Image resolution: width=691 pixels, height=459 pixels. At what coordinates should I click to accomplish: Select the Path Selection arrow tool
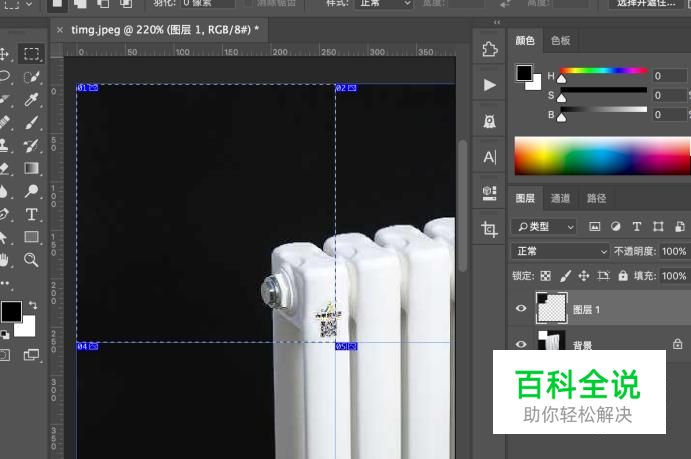pos(4,237)
